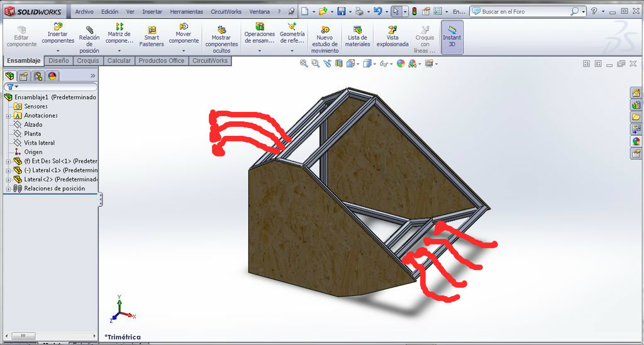Open the Insertar menu
This screenshot has height=345, width=644.
pos(152,11)
